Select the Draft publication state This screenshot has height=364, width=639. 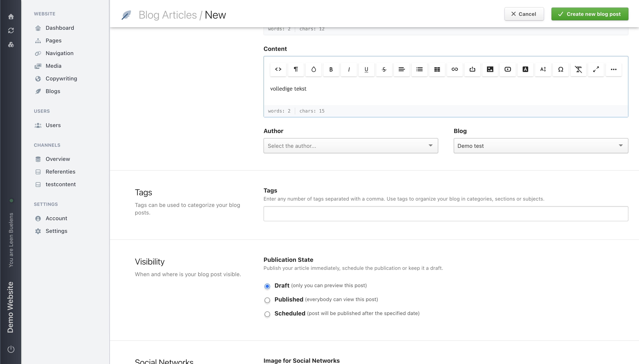267,286
